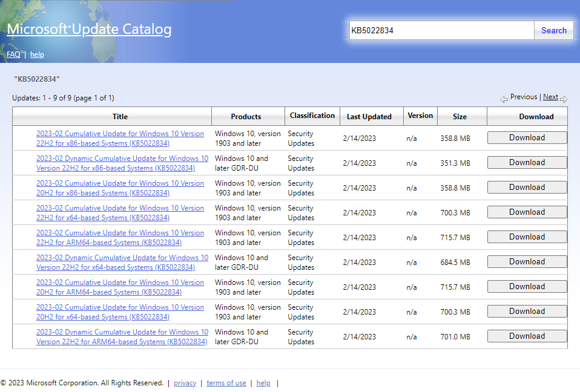Click the 701.0 MB size cell
580x392 pixels.
(455, 336)
